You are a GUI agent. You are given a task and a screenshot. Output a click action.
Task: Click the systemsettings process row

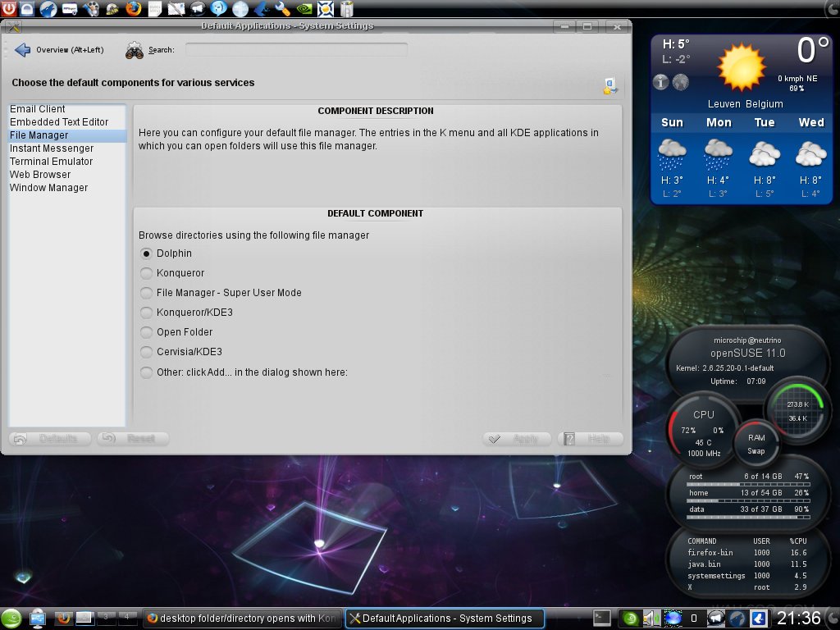coord(747,576)
